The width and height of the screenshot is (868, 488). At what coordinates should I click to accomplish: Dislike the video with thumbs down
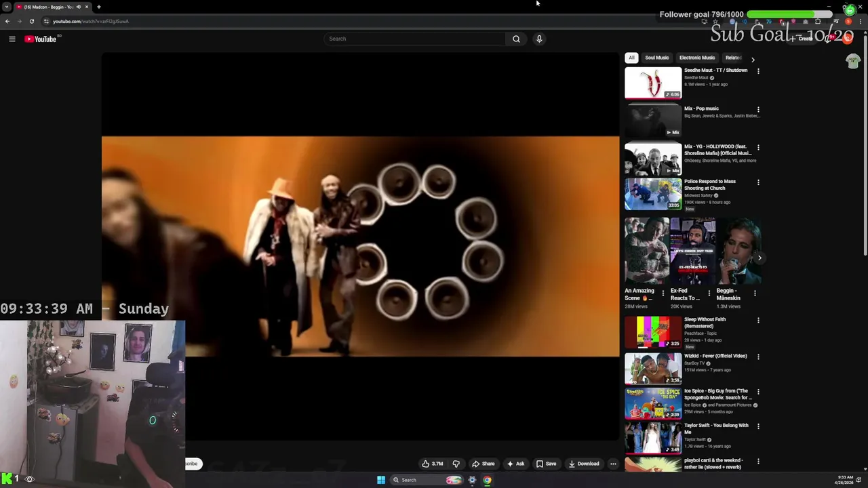(x=456, y=464)
